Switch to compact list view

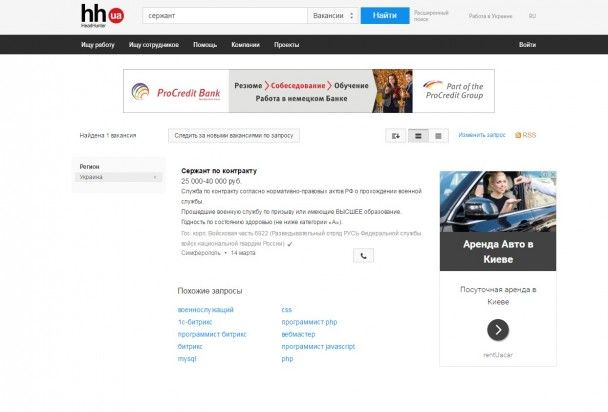438,135
